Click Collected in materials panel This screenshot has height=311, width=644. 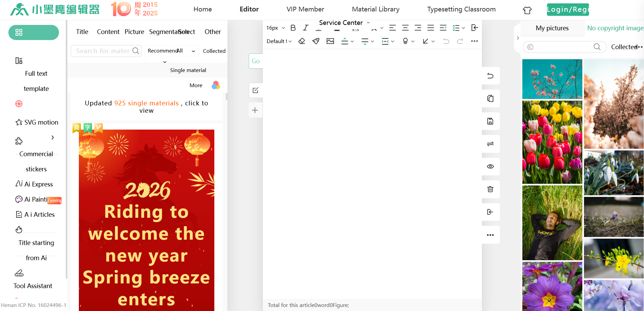(214, 51)
